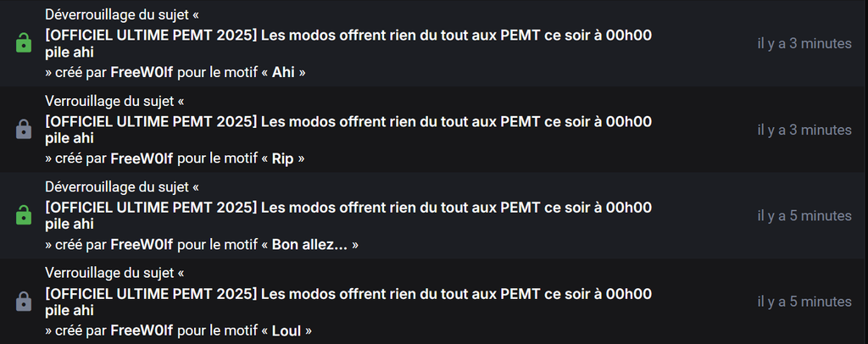Open FreeW0lf profile in the Bon allez... entry

(x=142, y=245)
